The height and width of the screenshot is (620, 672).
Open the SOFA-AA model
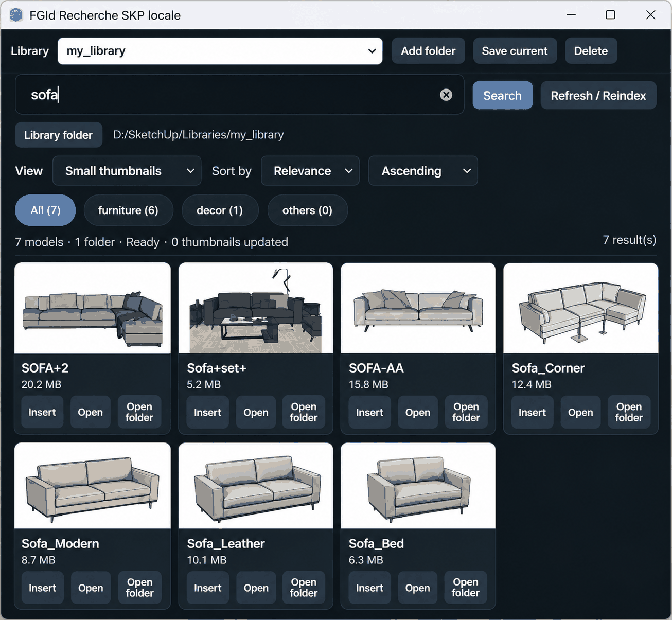(418, 412)
